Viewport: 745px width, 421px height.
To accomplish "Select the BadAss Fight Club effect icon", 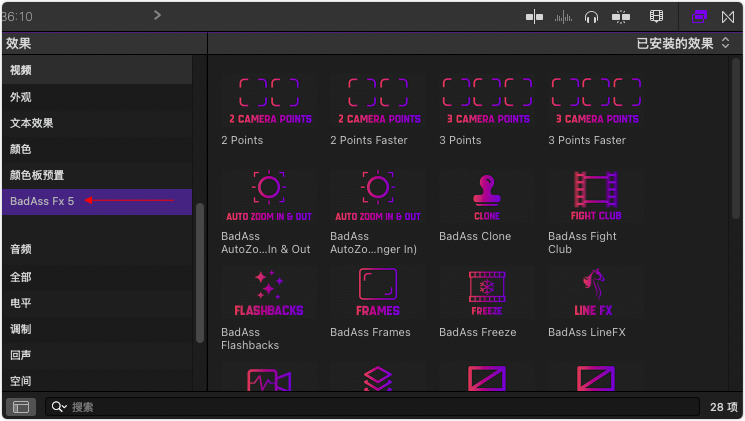I will (596, 196).
